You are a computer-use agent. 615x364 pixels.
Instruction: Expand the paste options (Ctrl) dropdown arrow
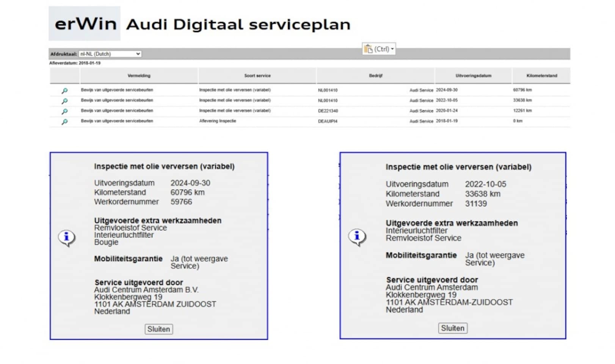[x=392, y=49]
